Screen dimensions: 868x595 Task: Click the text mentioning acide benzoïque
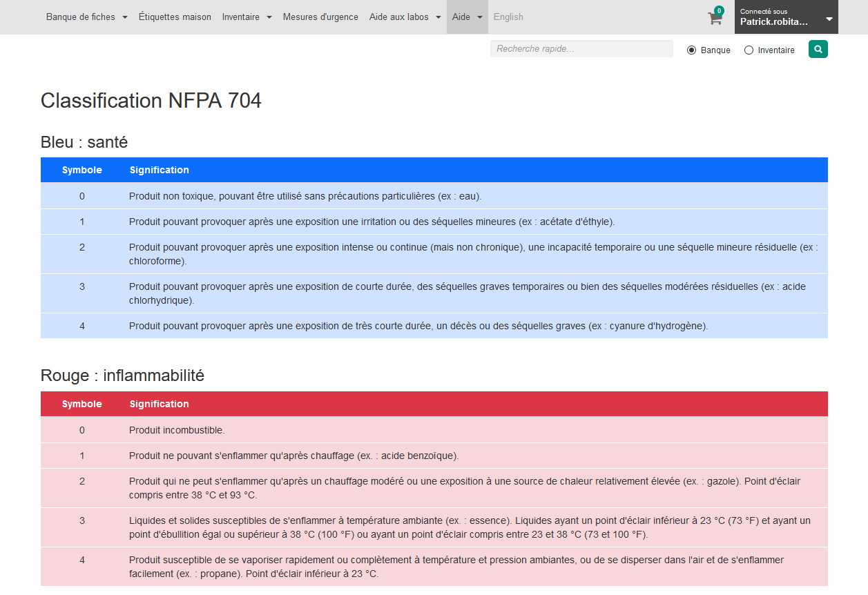point(294,456)
